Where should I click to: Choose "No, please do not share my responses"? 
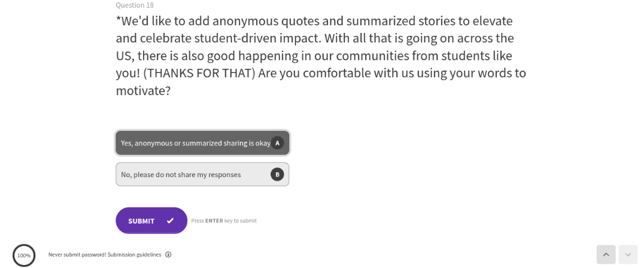click(181, 175)
